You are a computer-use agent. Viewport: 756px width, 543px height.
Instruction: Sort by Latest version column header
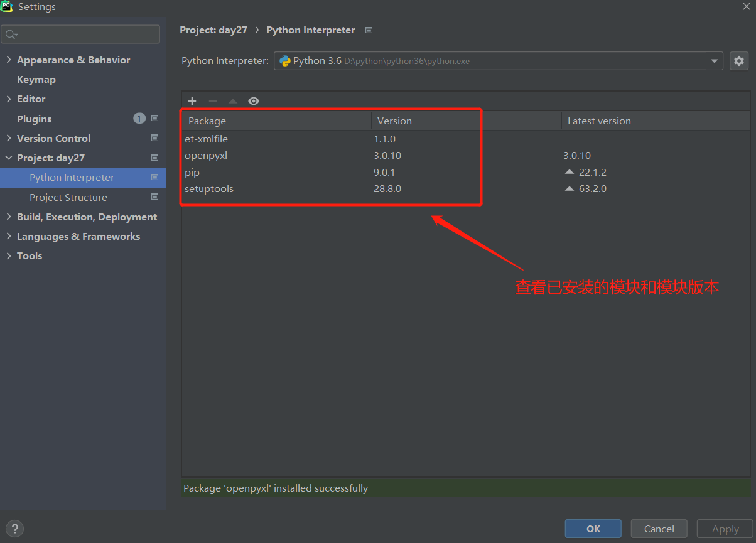[656, 121]
